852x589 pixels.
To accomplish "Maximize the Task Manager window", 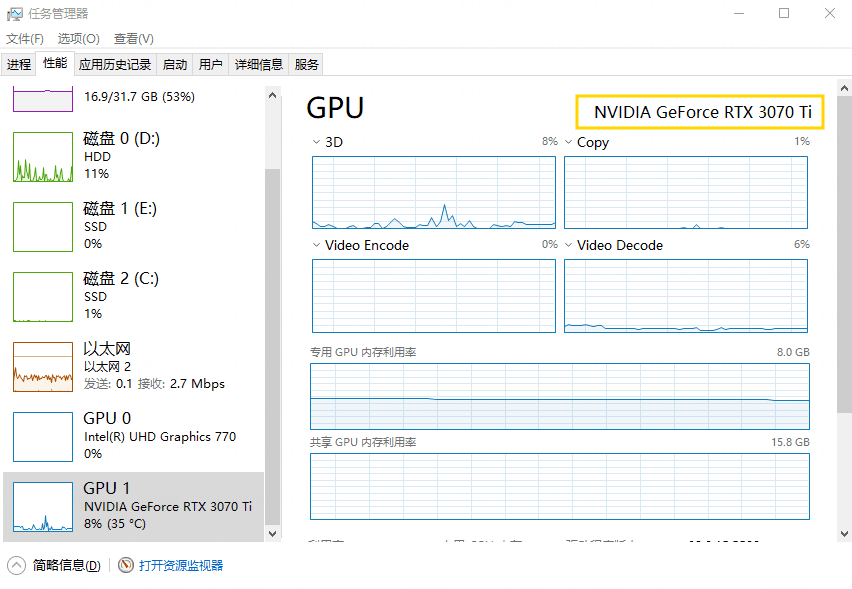I will pos(784,13).
